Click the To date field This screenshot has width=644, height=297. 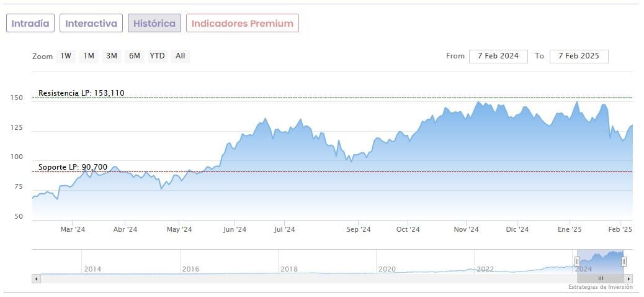(579, 56)
